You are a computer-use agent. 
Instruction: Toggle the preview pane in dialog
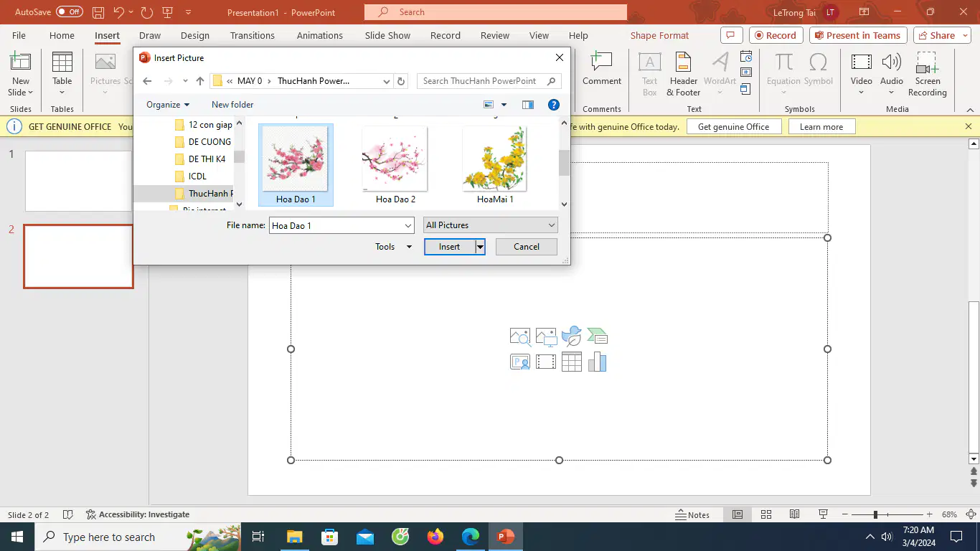pos(528,105)
